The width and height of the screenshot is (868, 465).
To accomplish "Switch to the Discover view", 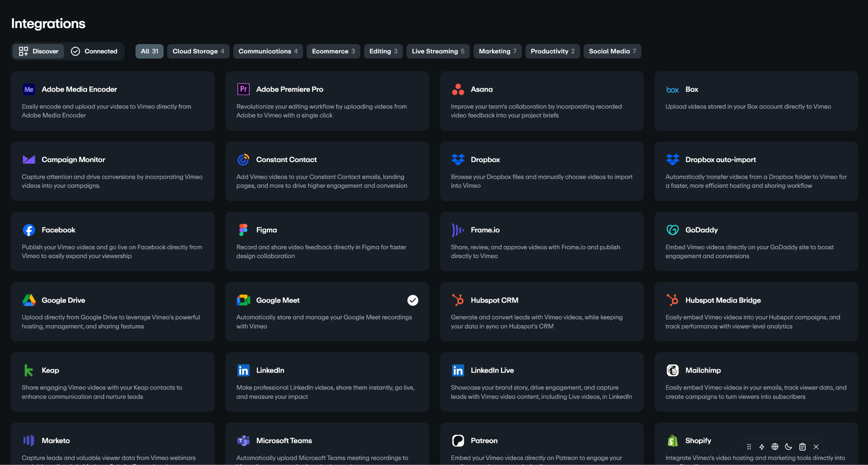I will point(39,51).
